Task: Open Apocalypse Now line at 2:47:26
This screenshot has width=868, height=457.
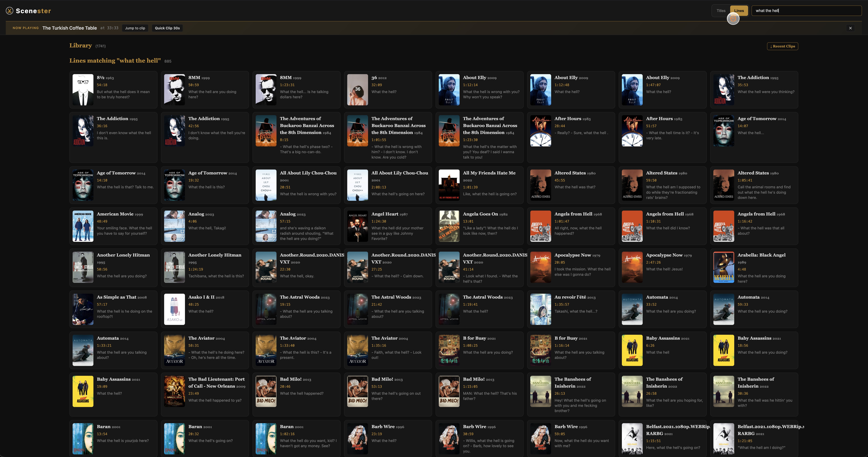Action: tap(662, 268)
